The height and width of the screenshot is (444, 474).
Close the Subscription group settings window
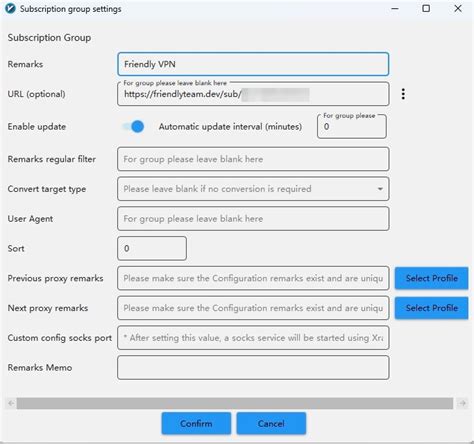(458, 9)
